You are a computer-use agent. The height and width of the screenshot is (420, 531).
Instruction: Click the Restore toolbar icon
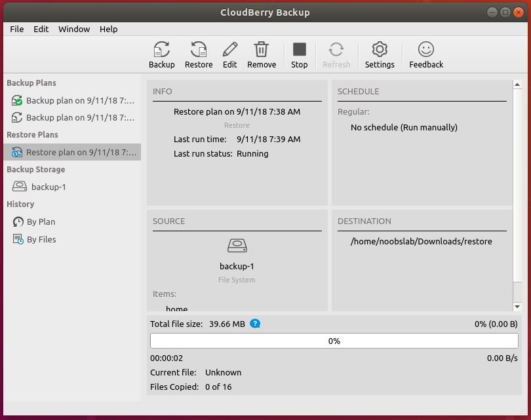point(199,55)
